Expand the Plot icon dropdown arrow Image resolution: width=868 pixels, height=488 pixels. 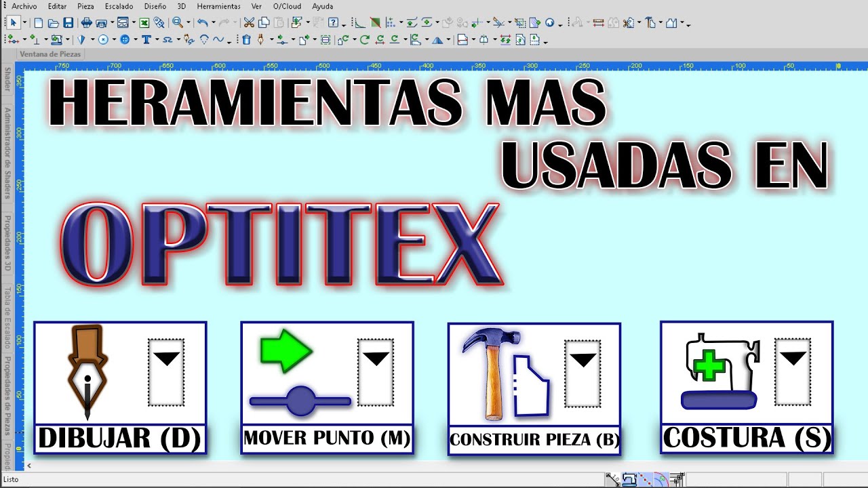112,22
